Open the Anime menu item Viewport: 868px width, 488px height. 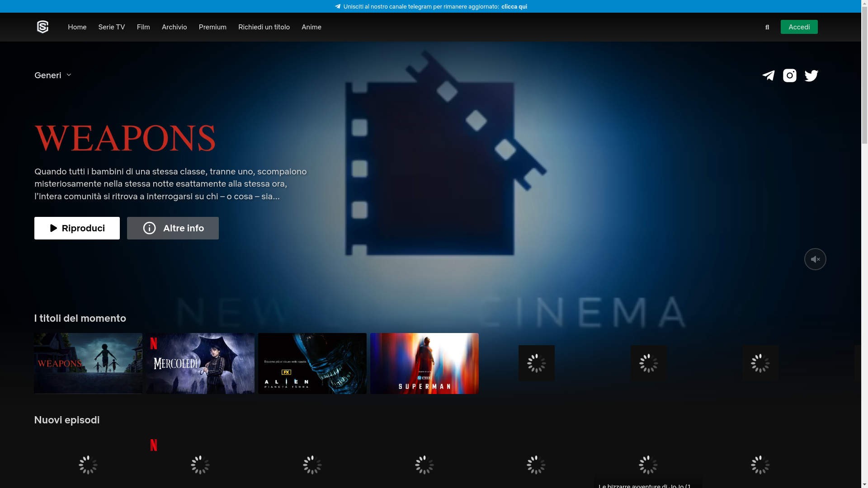[311, 27]
